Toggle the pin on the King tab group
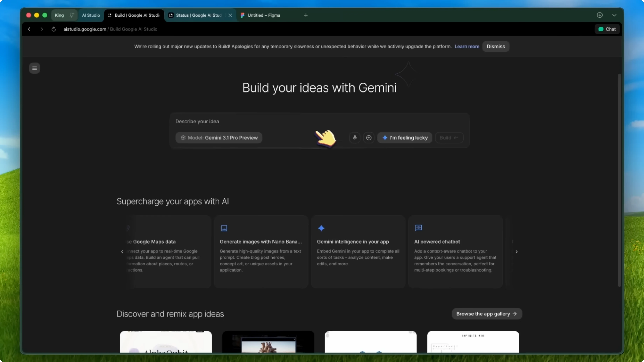644x362 pixels. (72, 15)
